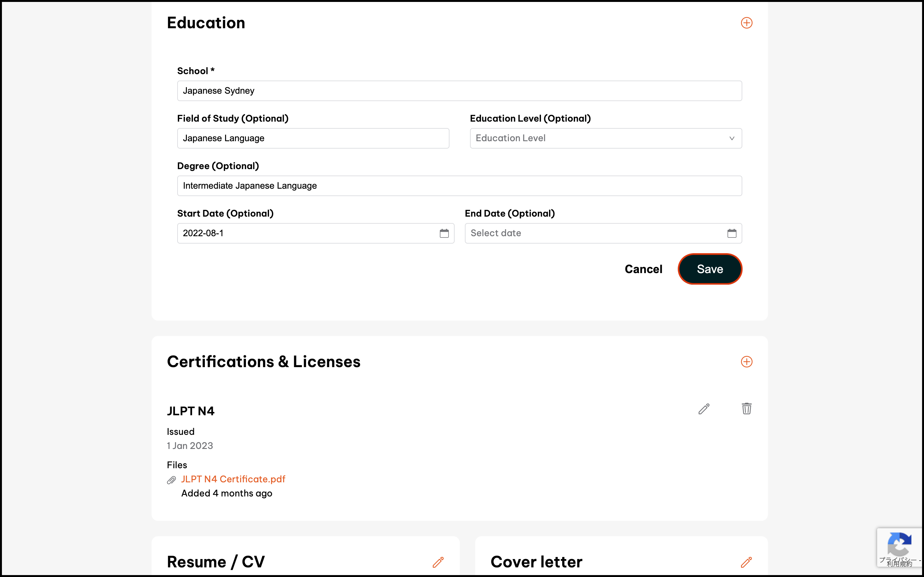
Task: Add a new certification or license
Action: click(x=746, y=361)
